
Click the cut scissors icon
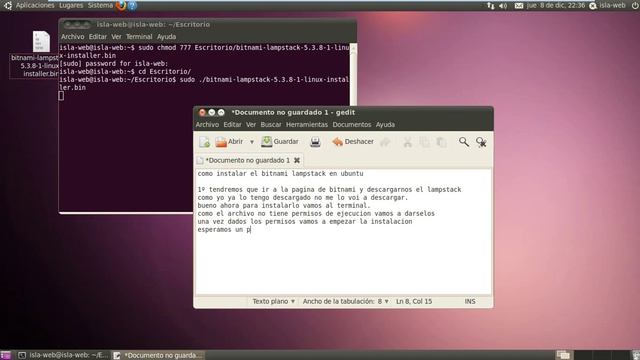click(x=407, y=142)
